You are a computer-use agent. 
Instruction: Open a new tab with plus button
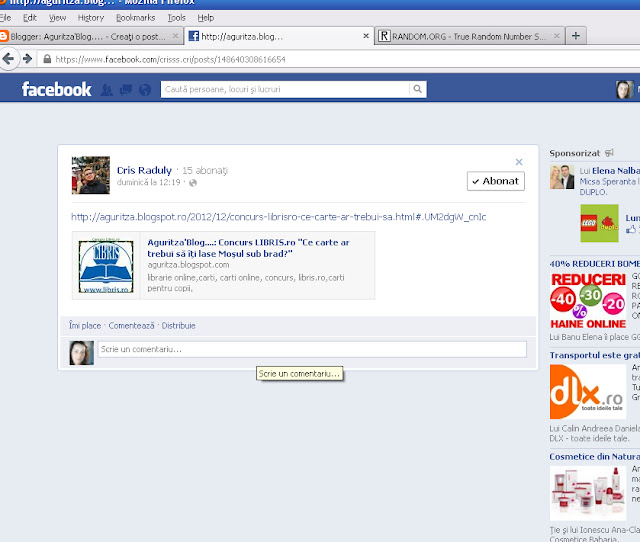click(576, 36)
